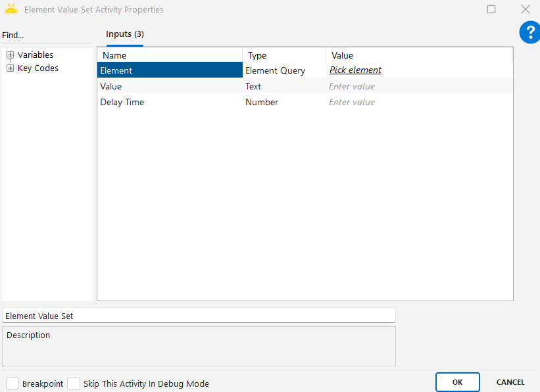
Task: Enable the Breakpoint checkbox
Action: (12, 383)
